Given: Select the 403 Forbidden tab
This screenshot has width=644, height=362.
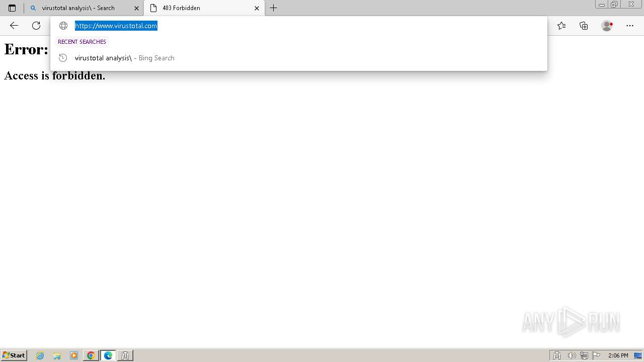Looking at the screenshot, I should click(204, 8).
